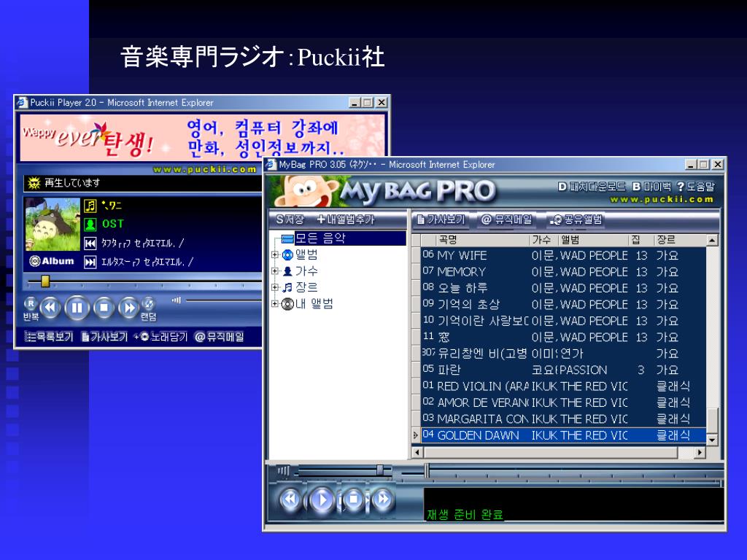Switch to 공유앨범 shared album tab
The image size is (747, 560).
[576, 219]
